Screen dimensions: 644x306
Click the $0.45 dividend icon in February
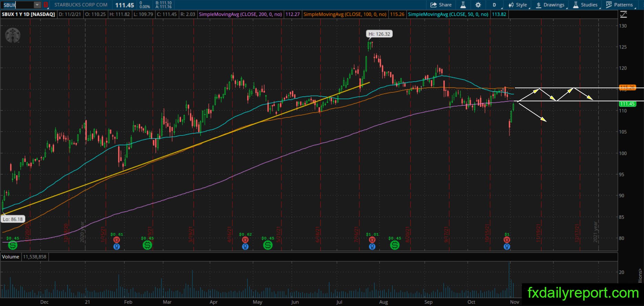147,245
